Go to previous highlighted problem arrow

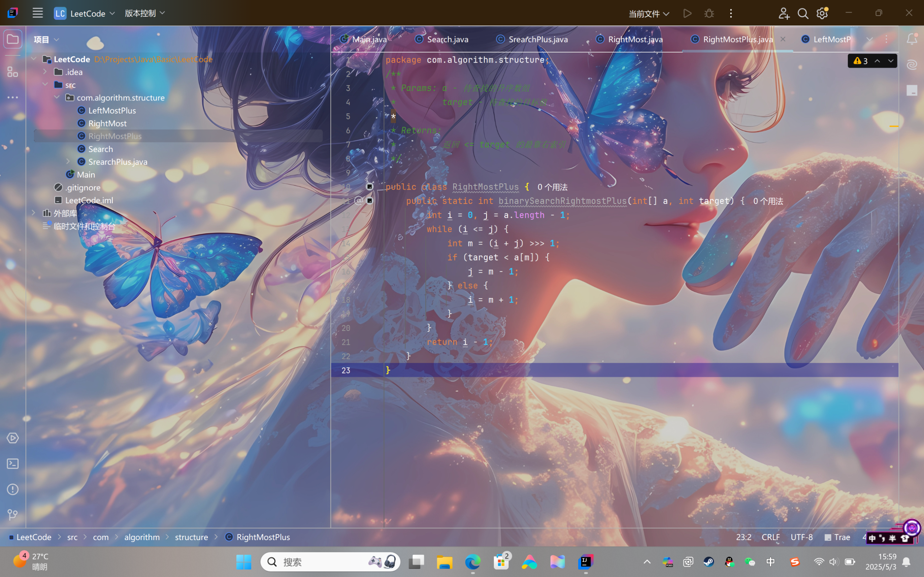[877, 61]
